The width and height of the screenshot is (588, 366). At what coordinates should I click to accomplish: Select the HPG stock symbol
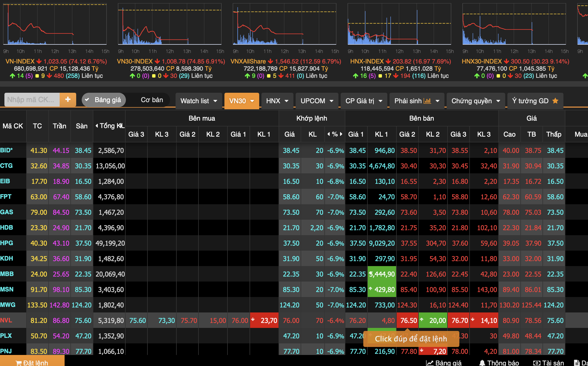click(x=7, y=243)
